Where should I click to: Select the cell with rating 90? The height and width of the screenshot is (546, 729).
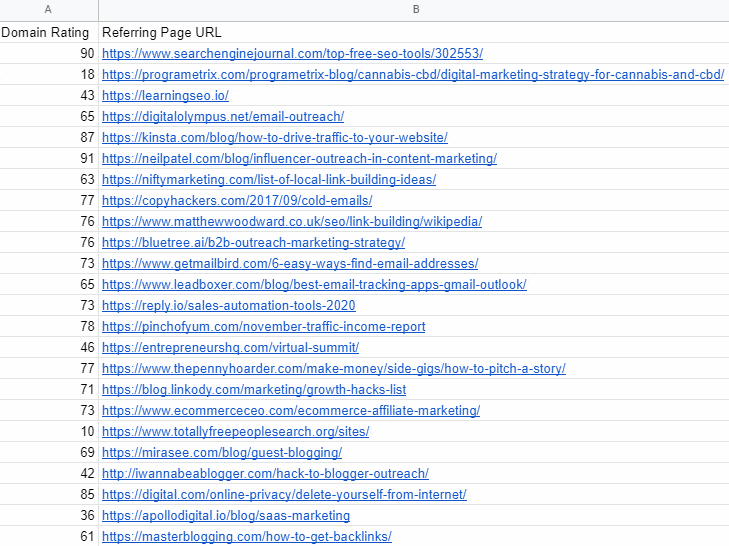point(49,53)
